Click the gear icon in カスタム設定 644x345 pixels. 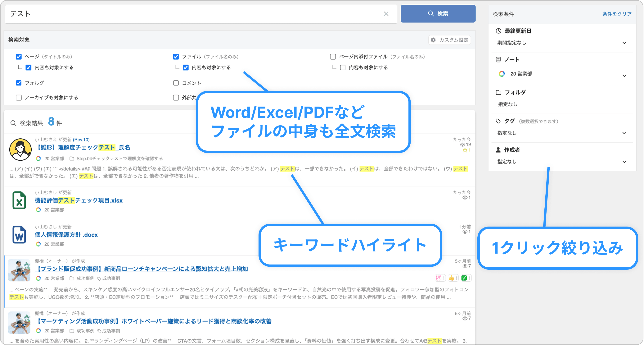pyautogui.click(x=433, y=40)
